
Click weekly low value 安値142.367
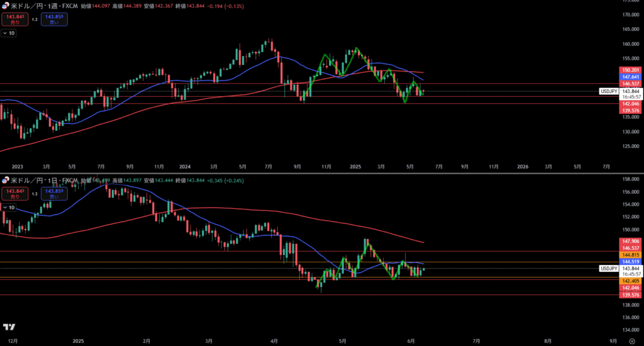click(158, 6)
